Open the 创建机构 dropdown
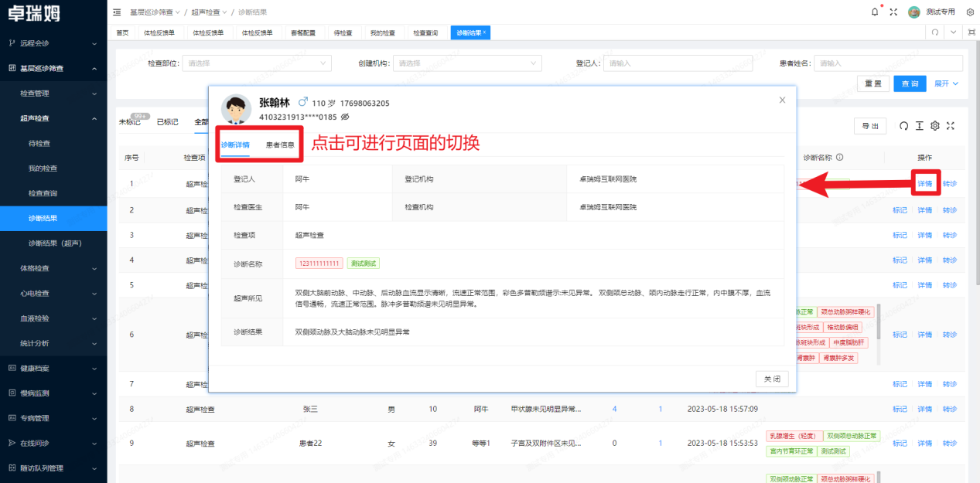 (x=466, y=63)
